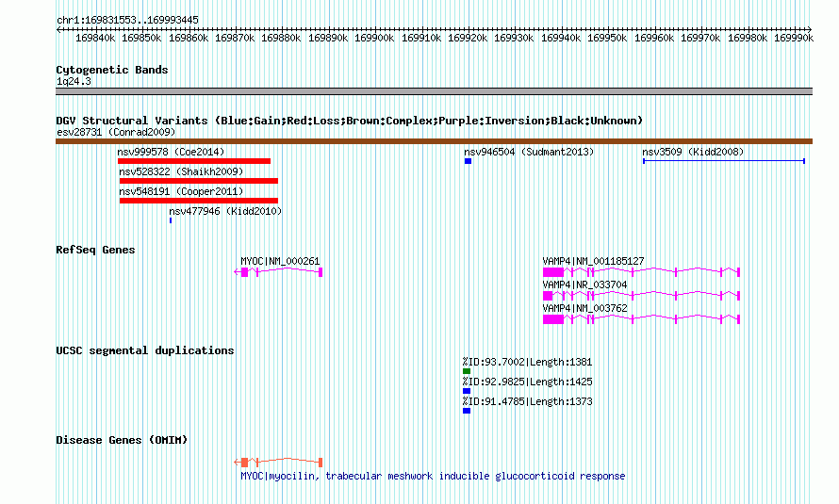Click the red bar under nsv548191
This screenshot has height=504, width=839.
pos(199,201)
